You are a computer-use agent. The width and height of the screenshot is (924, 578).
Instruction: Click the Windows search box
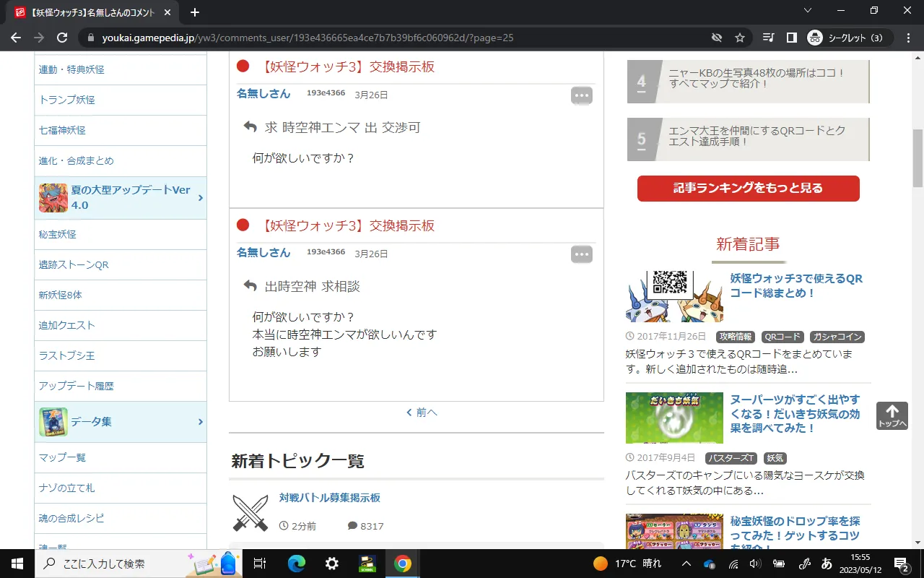pos(137,564)
